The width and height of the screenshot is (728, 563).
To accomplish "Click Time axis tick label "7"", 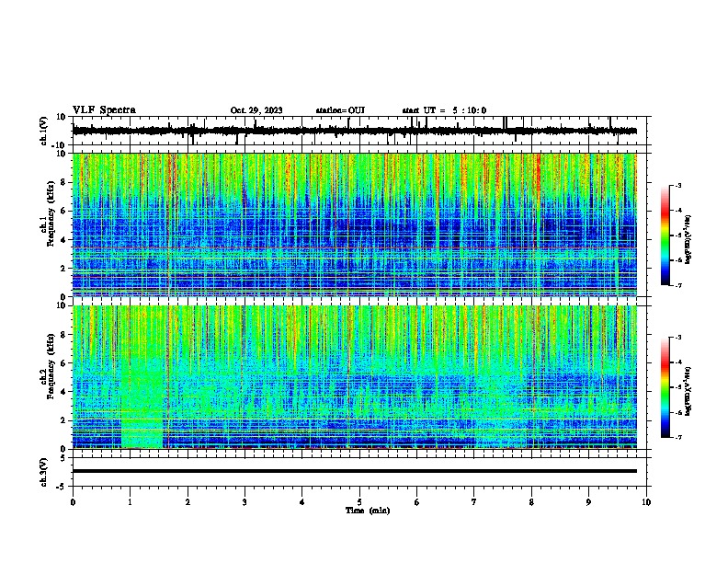I will click(x=474, y=502).
